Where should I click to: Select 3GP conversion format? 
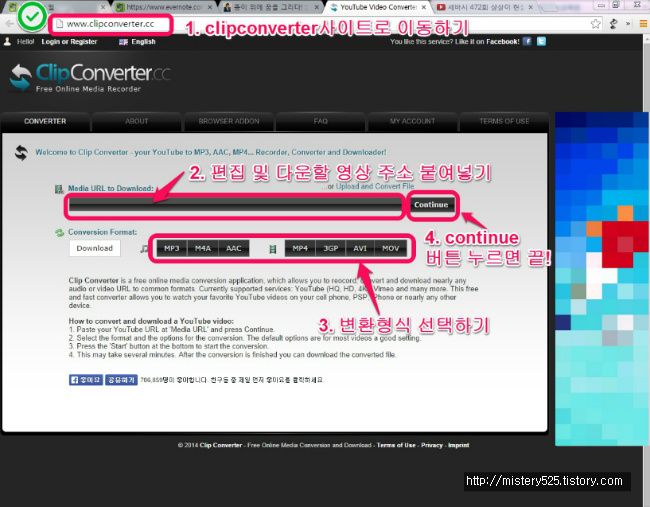pos(331,248)
